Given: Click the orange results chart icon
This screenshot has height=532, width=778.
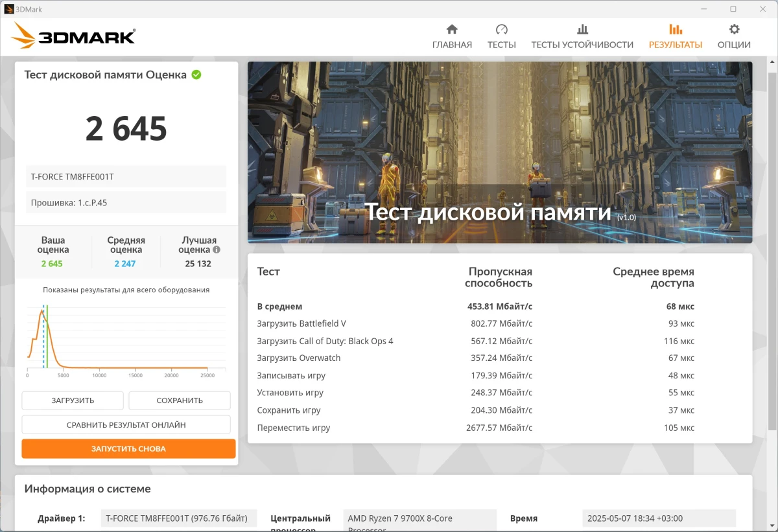Looking at the screenshot, I should [675, 29].
